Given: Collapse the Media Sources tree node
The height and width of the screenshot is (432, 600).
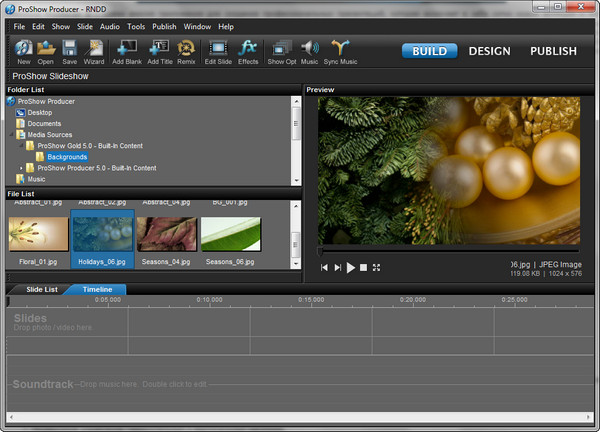Looking at the screenshot, I should coord(12,134).
